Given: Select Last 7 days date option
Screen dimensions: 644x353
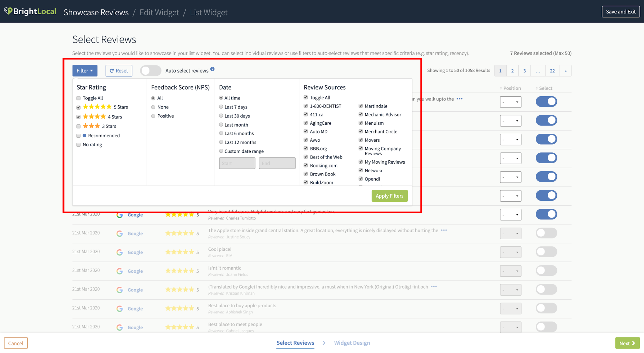Looking at the screenshot, I should click(x=221, y=107).
